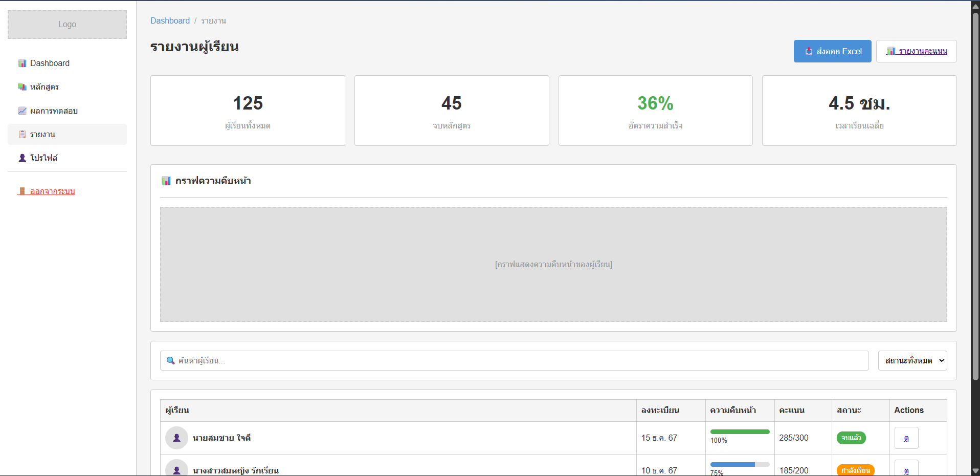Screen dimensions: 980x476
Task: Click the จบแล้ว status badge
Action: point(851,438)
